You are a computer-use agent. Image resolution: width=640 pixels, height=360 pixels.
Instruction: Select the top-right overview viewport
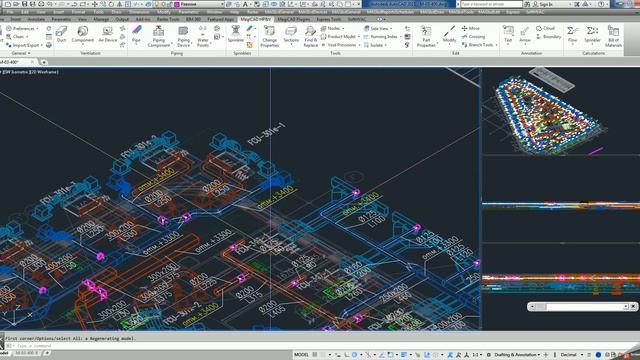click(561, 111)
